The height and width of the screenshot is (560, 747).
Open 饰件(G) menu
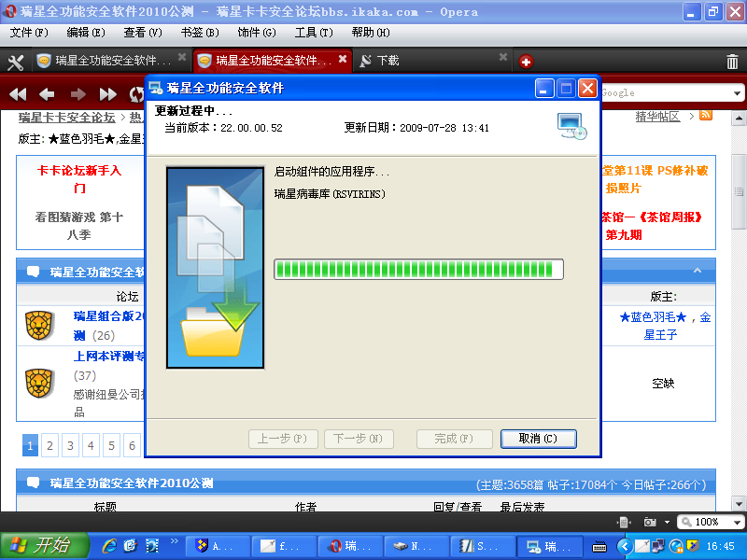point(257,33)
